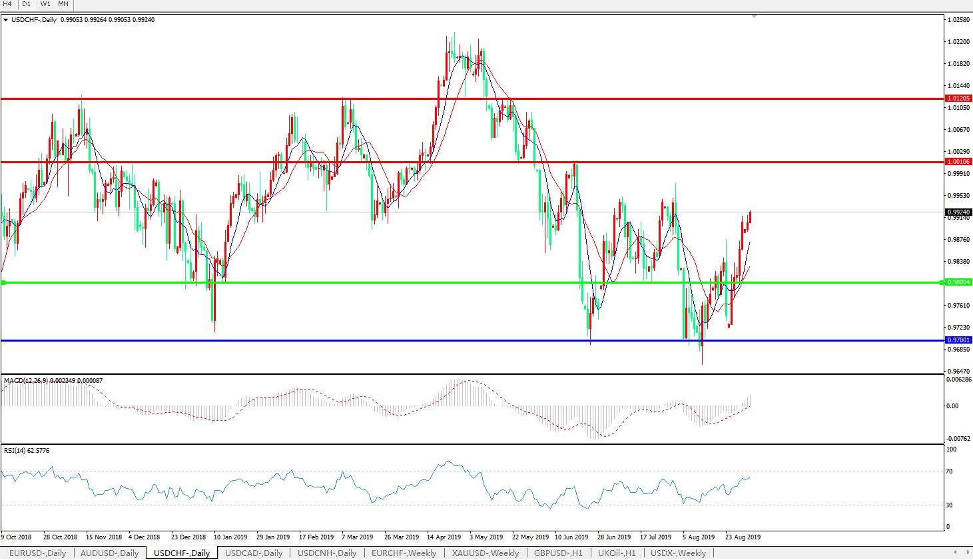Enable the MN monthly timeframe
The height and width of the screenshot is (560, 973).
point(63,4)
